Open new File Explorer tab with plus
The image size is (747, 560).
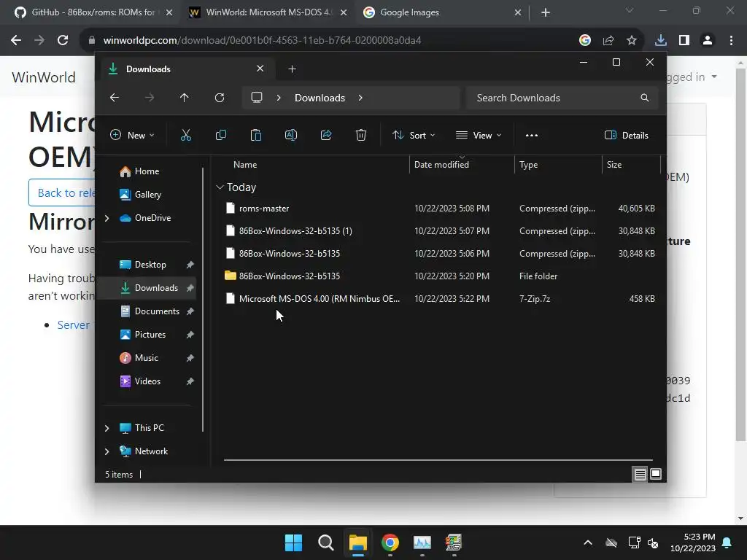[292, 69]
